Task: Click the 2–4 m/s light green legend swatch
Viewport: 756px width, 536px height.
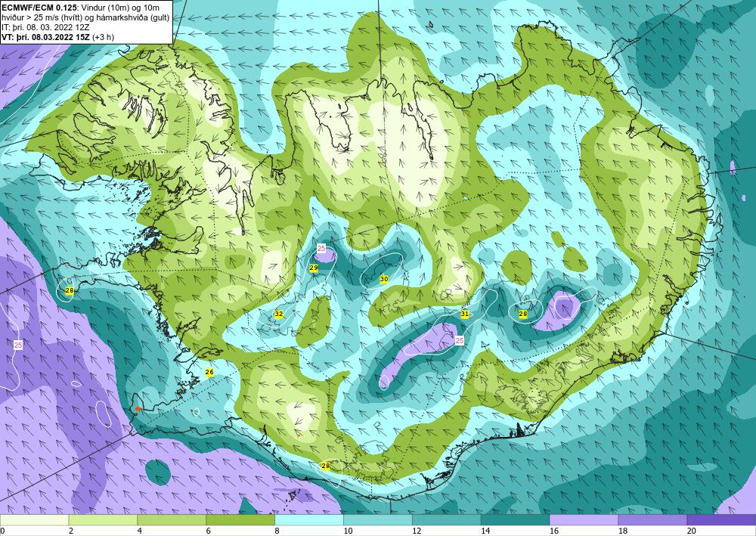Action: pos(103,520)
